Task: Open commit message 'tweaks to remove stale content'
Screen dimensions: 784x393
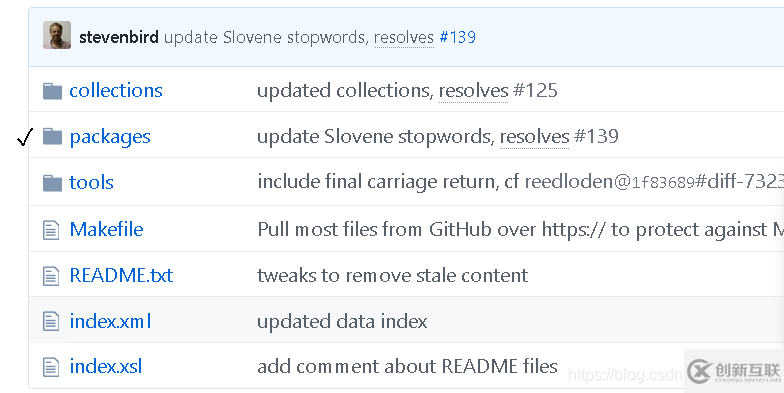Action: point(392,276)
